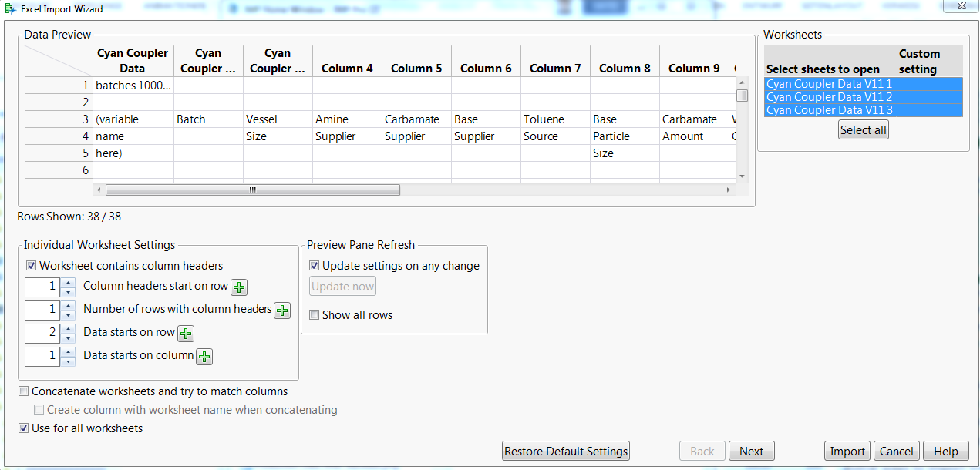Click plus icon beside "Number of rows with column headers"
980x470 pixels.
[x=281, y=311]
